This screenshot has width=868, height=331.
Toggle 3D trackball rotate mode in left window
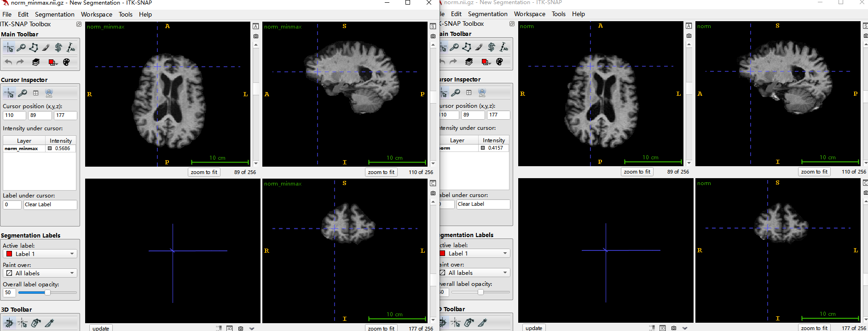9,323
